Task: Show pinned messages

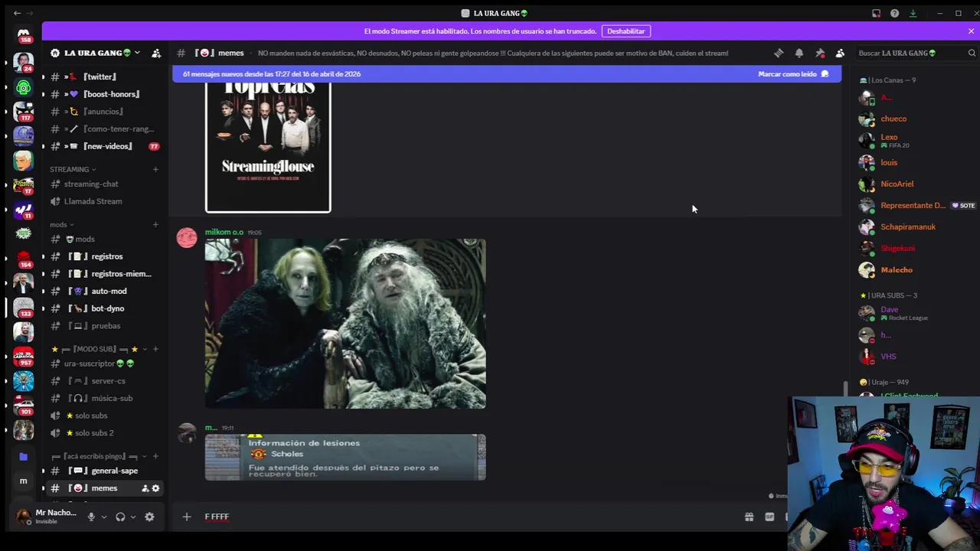Action: click(x=820, y=53)
